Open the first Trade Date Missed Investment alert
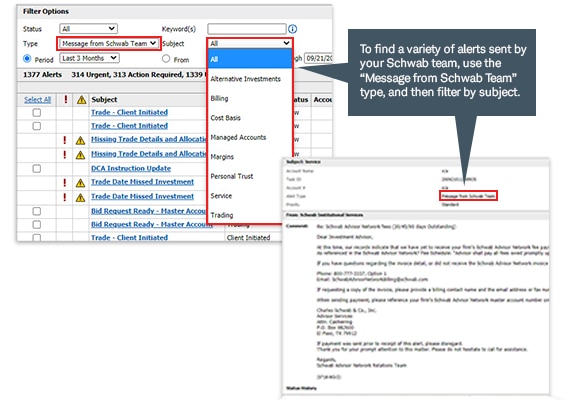The width and height of the screenshot is (568, 400). click(142, 182)
